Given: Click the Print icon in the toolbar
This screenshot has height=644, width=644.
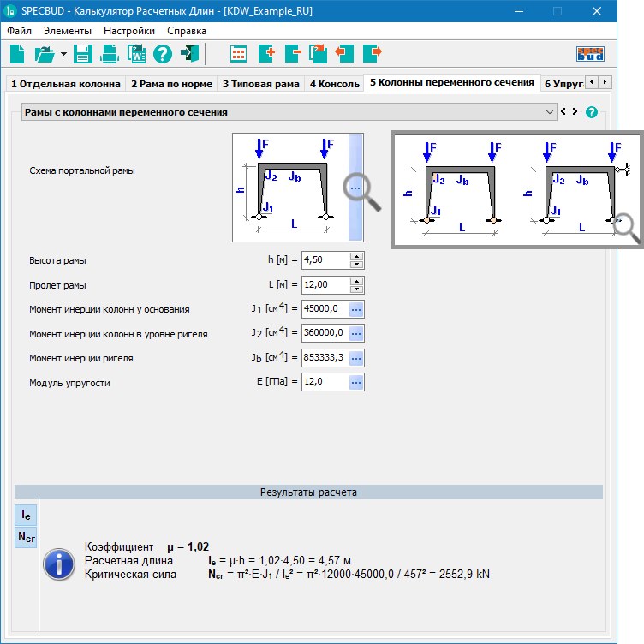Looking at the screenshot, I should [x=110, y=54].
